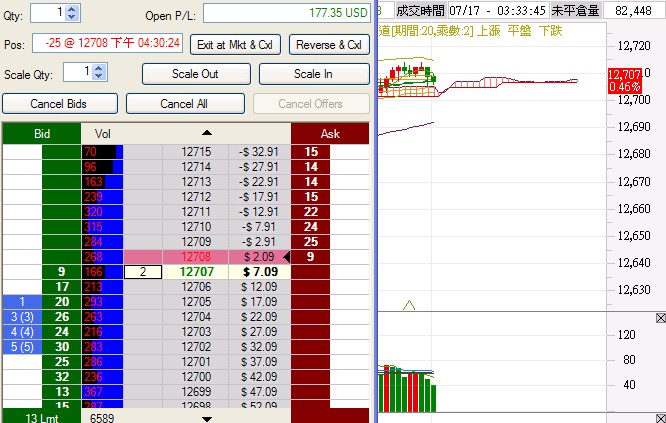Click ask size 25 at price 12709

click(x=310, y=242)
